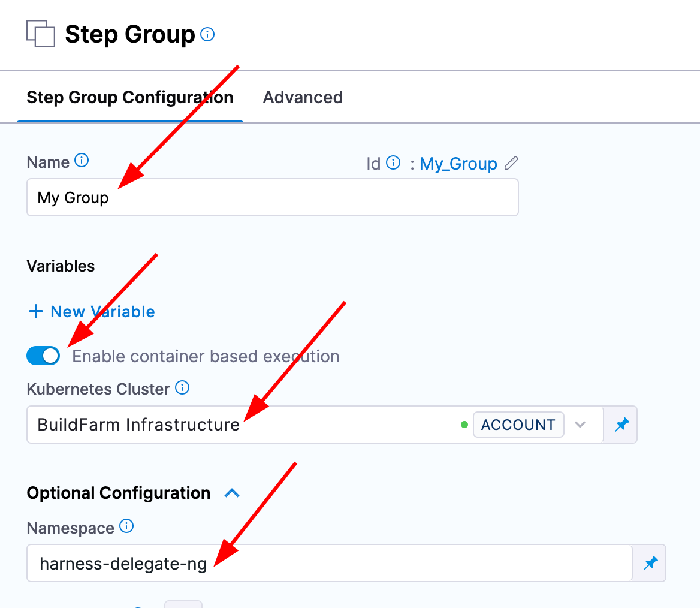
Task: Click the Namespace field with harness-delegate-ng
Action: pos(329,564)
